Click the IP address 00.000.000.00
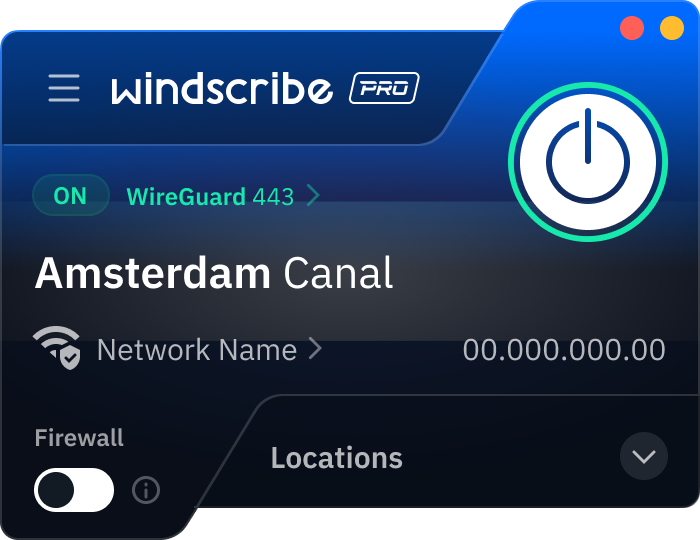This screenshot has width=700, height=540. pyautogui.click(x=564, y=349)
